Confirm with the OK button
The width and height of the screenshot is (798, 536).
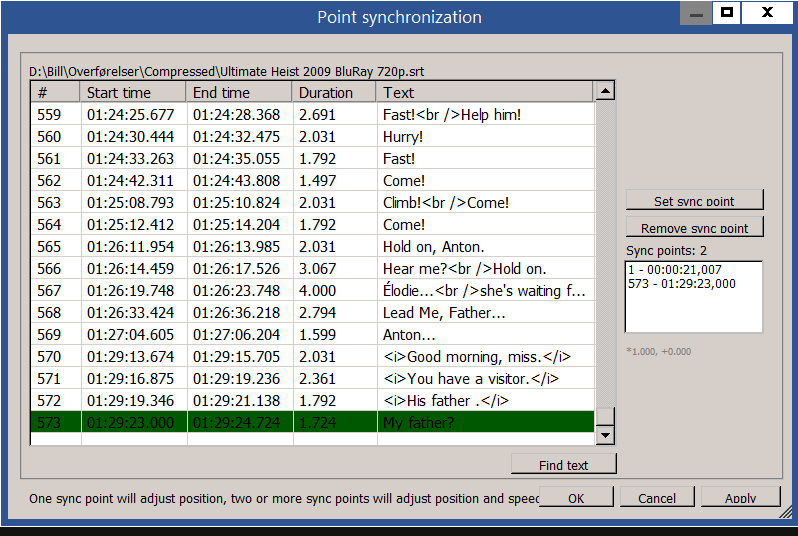coord(576,497)
